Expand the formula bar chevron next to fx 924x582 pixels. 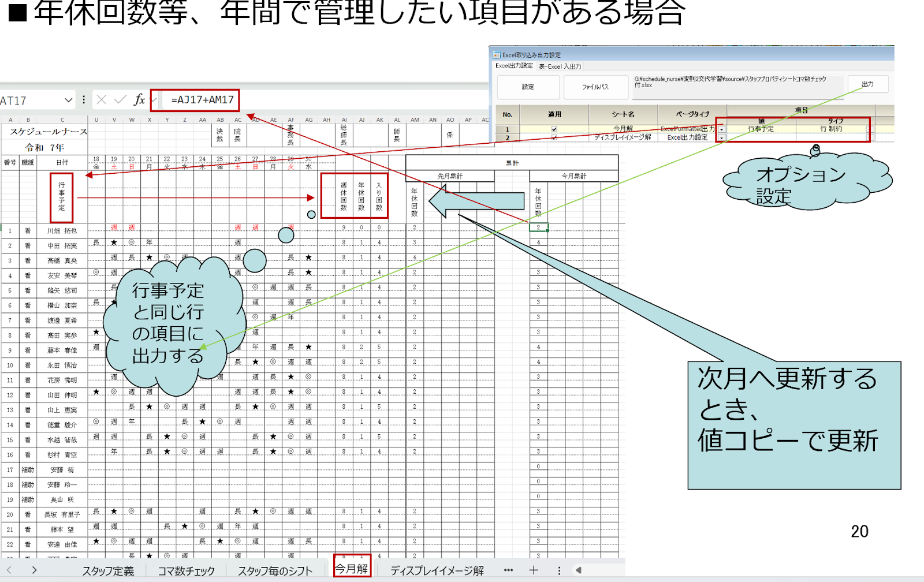(154, 99)
